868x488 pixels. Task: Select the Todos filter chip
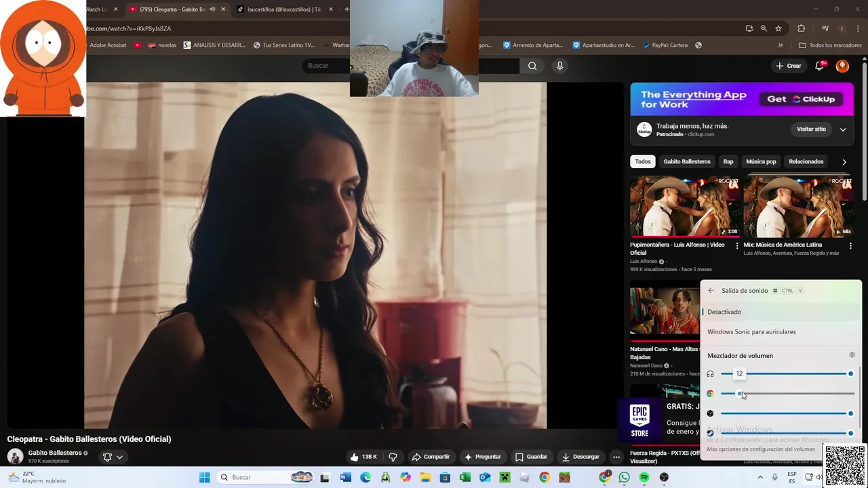click(x=643, y=161)
